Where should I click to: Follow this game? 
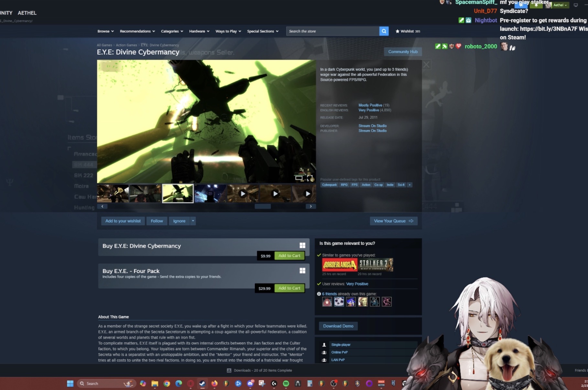157,221
